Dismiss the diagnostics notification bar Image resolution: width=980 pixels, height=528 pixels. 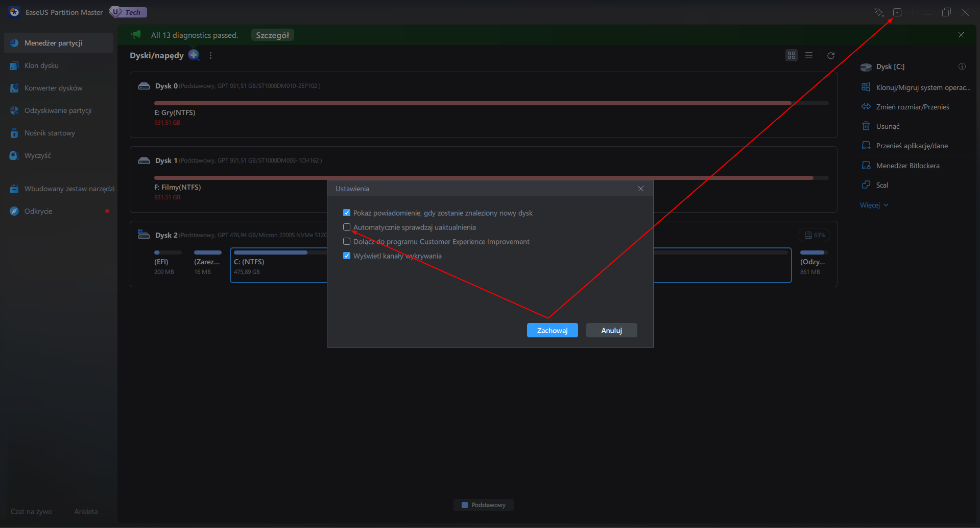[x=961, y=35]
